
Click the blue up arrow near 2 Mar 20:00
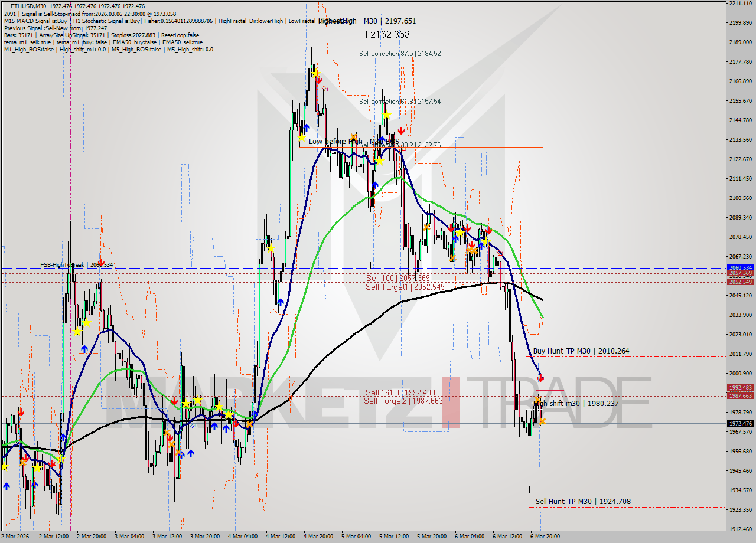tap(84, 348)
